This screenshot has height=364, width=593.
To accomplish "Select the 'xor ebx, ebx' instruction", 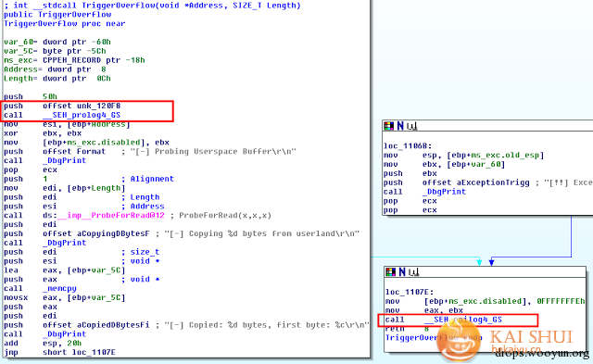I will 43,133.
